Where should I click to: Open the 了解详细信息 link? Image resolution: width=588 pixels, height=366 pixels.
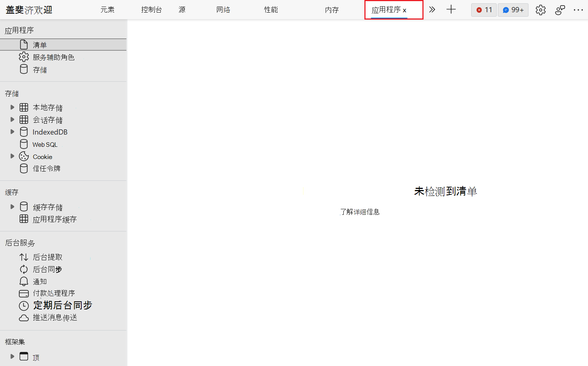click(x=360, y=212)
